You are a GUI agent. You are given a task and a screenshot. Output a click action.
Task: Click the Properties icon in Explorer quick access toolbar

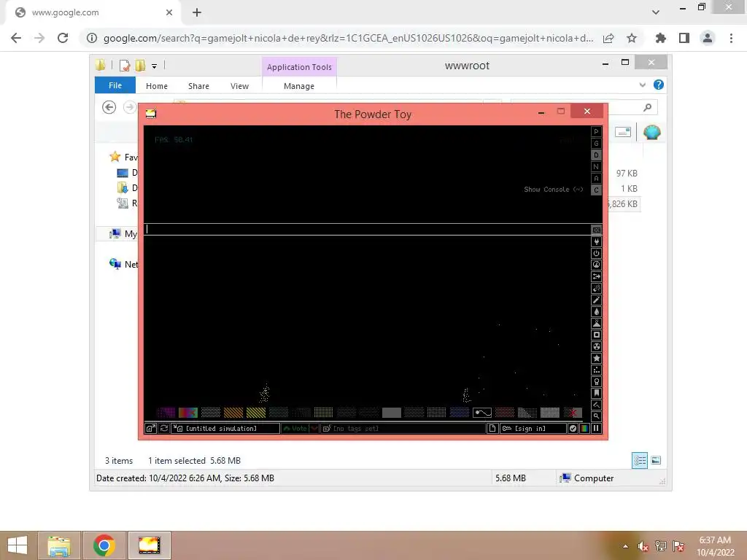tap(124, 66)
